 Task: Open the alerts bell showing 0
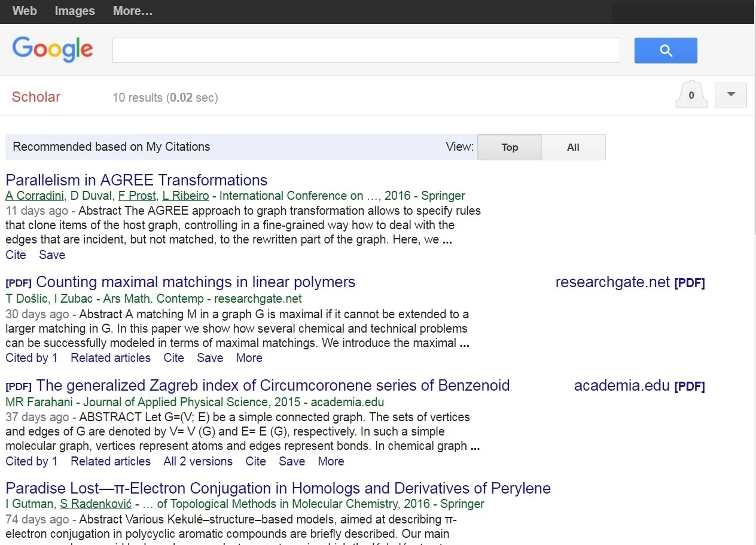click(x=691, y=95)
